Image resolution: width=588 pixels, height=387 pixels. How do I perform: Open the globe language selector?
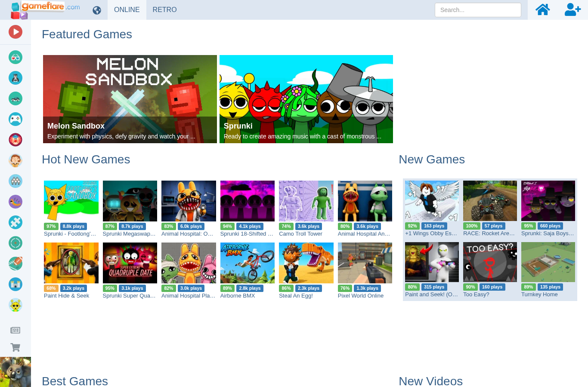[97, 10]
